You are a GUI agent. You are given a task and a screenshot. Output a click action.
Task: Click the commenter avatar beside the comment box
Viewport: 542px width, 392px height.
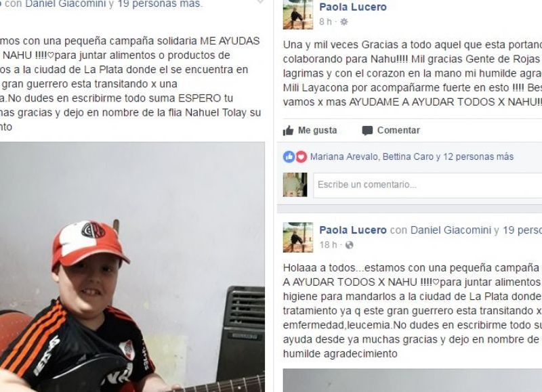point(295,185)
